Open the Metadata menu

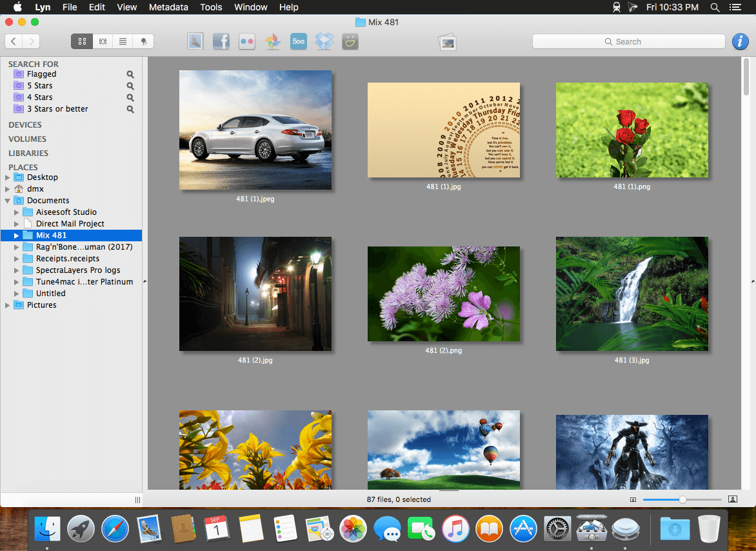point(168,7)
